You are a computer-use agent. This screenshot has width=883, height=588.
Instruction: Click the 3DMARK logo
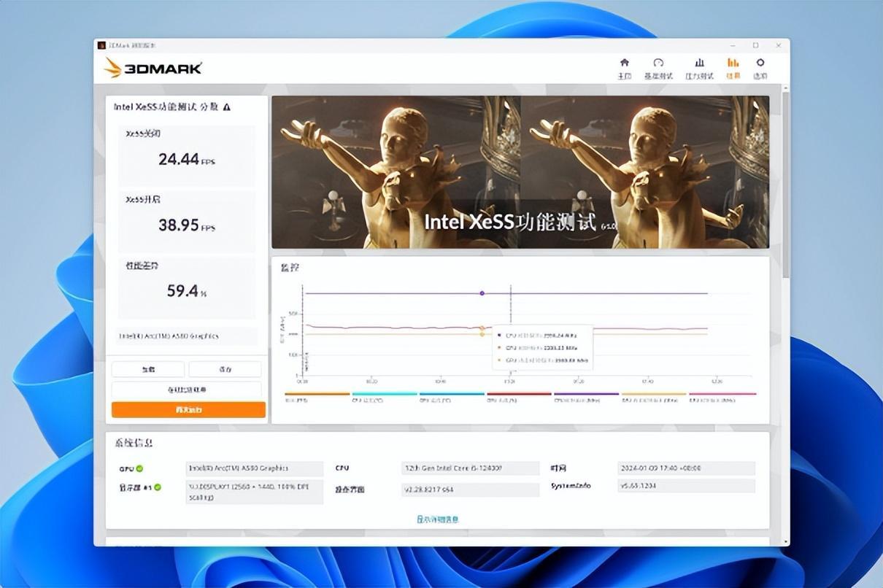click(x=153, y=69)
